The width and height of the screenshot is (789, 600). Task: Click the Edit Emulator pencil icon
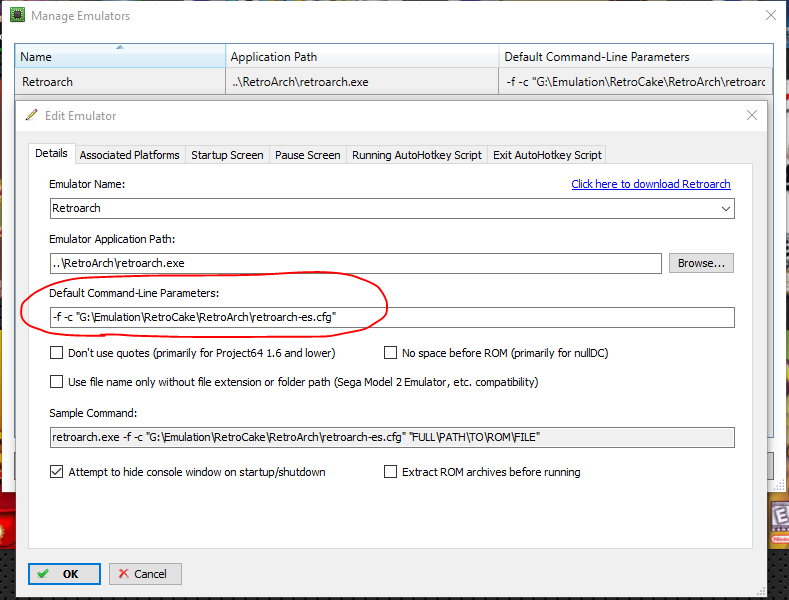click(32, 115)
